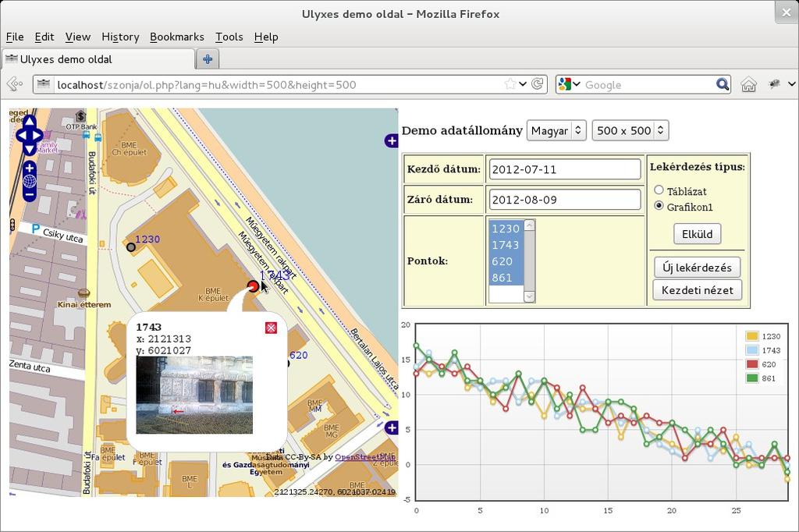Click the extension icon beside home
This screenshot has height=532, width=799.
[774, 84]
